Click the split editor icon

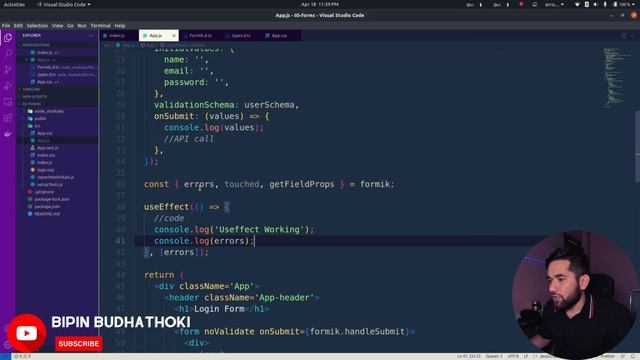click(x=624, y=36)
